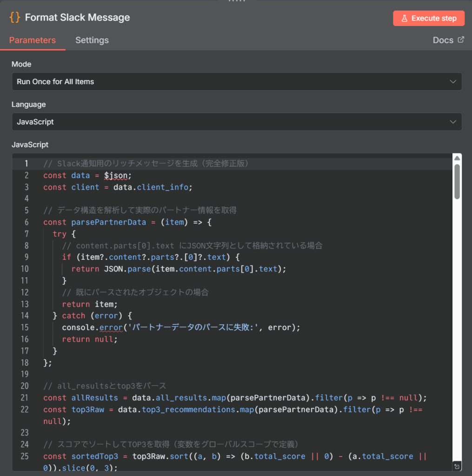
Task: Open the Mode dropdown showing Run Once
Action: click(236, 81)
